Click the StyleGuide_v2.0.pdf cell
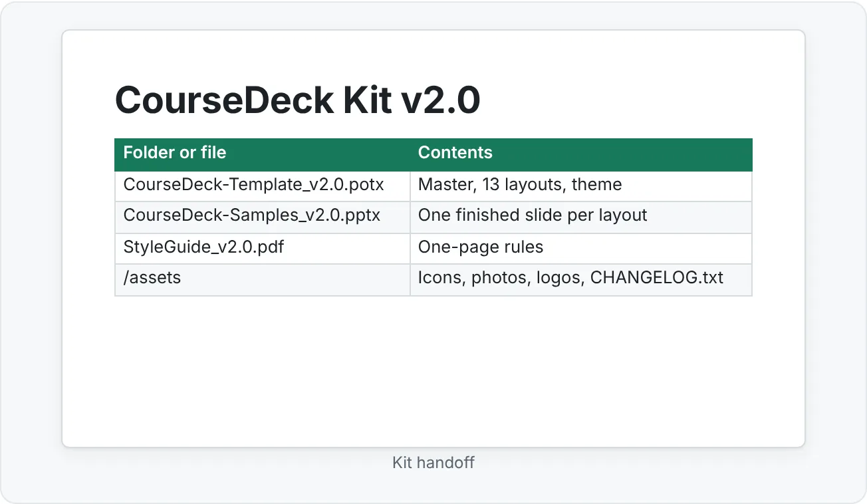This screenshot has height=504, width=867. tap(262, 247)
